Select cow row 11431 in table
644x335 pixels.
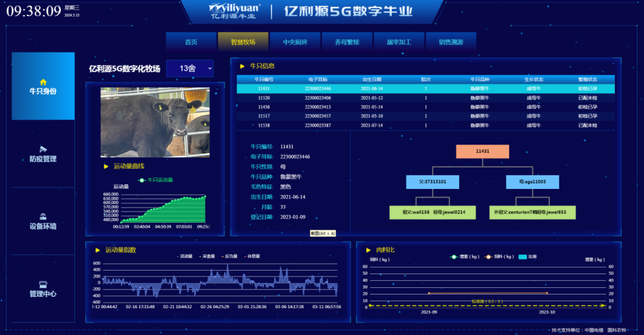coord(426,89)
